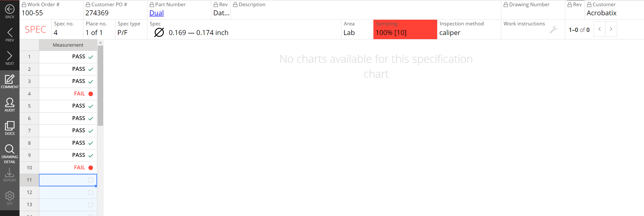Check the checkbox in measurement row 12
This screenshot has height=216, width=644.
(91, 192)
